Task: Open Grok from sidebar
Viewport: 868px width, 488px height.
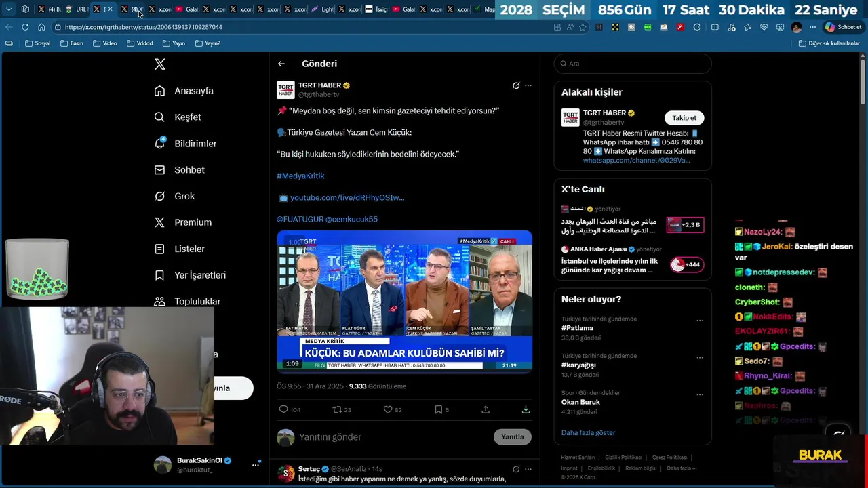Action: 174,196
